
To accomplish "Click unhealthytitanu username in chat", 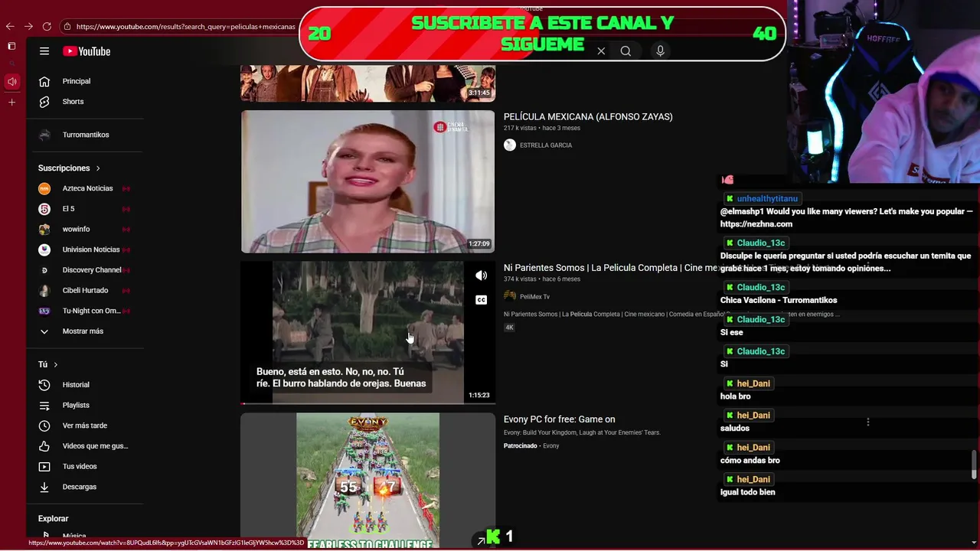I will 767,199.
